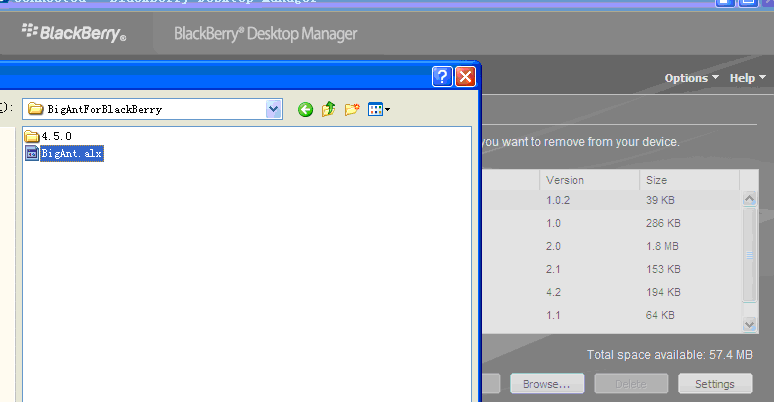Image resolution: width=774 pixels, height=402 pixels.
Task: Click the Delete button
Action: [x=631, y=384]
